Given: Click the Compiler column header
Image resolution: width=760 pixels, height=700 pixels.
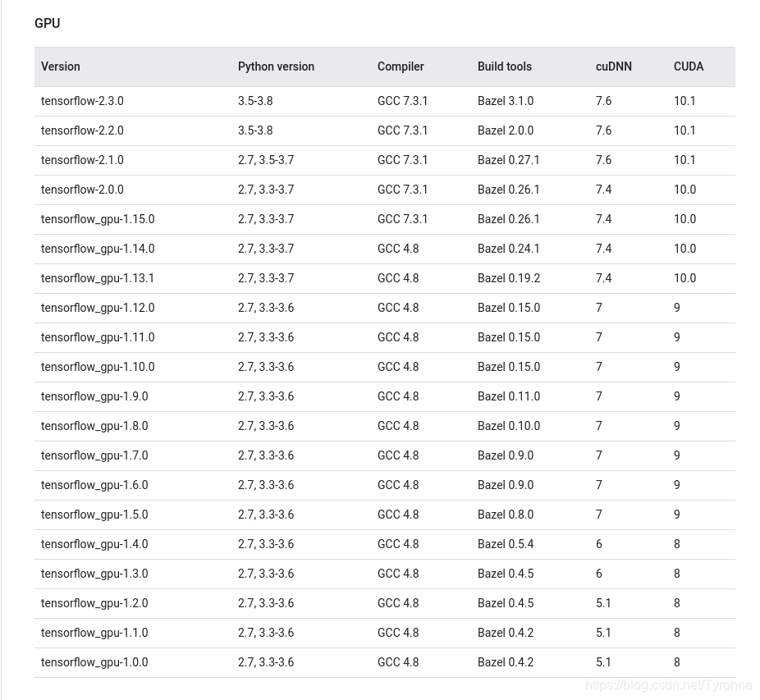Looking at the screenshot, I should coord(401,66).
